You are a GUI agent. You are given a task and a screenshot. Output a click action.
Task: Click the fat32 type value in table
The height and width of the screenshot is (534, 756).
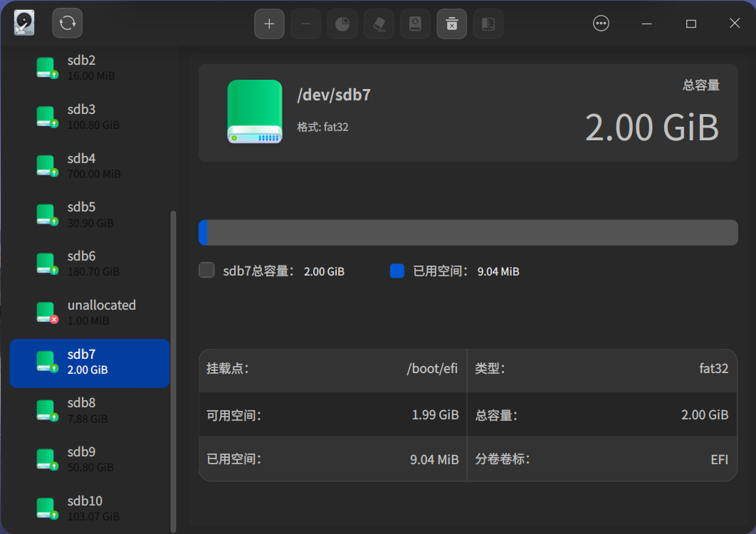point(713,369)
